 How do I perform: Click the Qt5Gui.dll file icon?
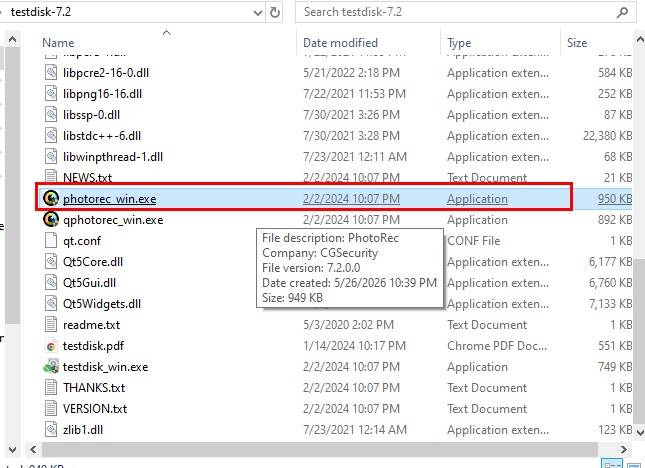(51, 283)
